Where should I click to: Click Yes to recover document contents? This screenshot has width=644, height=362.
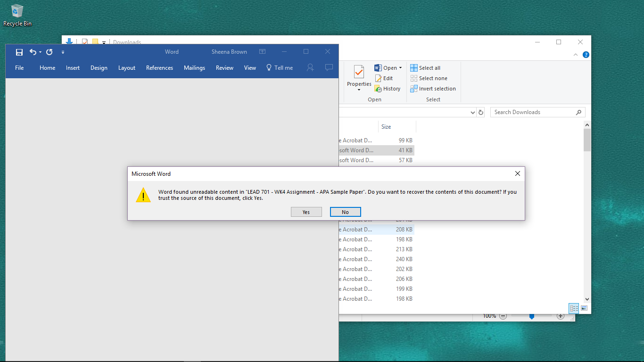[x=306, y=212]
